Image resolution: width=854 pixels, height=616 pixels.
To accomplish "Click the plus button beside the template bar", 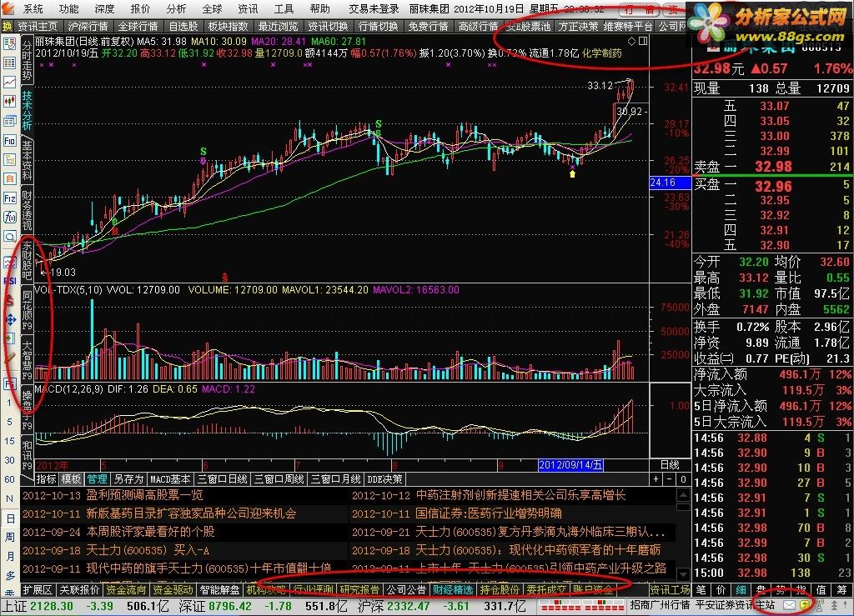I will coord(656,478).
